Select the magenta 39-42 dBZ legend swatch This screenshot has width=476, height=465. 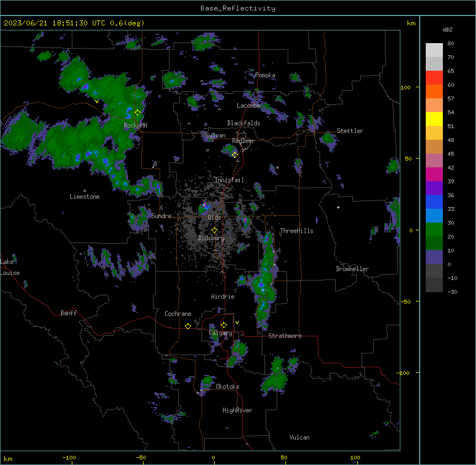coord(434,174)
